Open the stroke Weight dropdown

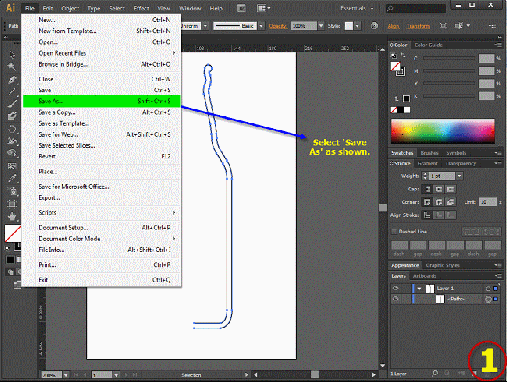460,176
